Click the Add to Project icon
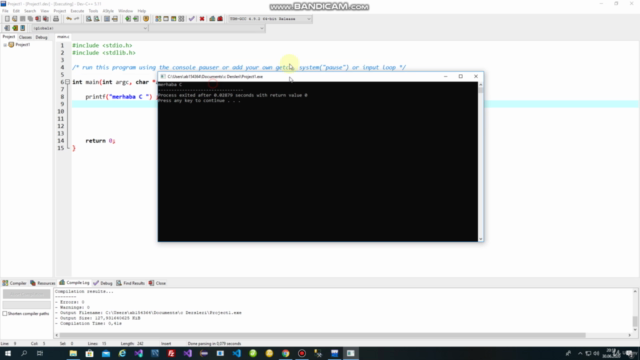This screenshot has width=640, height=360. pyautogui.click(x=128, y=19)
